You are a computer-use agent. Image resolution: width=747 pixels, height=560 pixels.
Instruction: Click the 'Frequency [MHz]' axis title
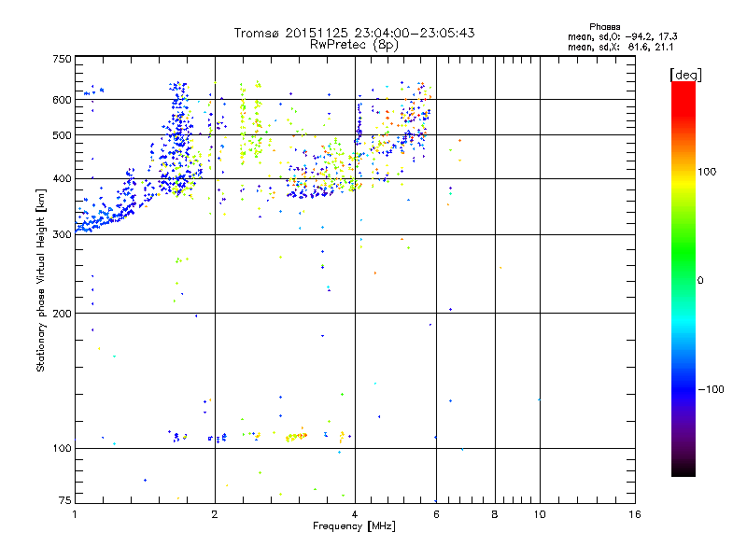click(354, 526)
